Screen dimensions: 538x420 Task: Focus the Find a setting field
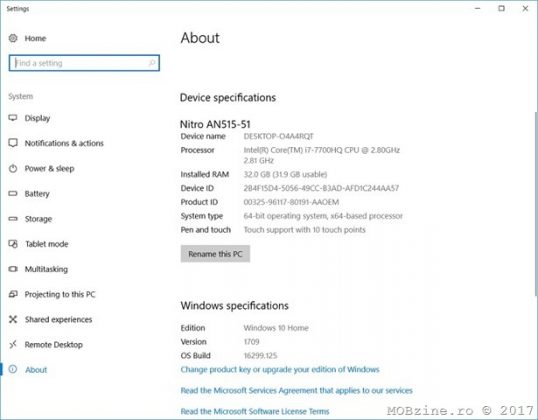84,63
